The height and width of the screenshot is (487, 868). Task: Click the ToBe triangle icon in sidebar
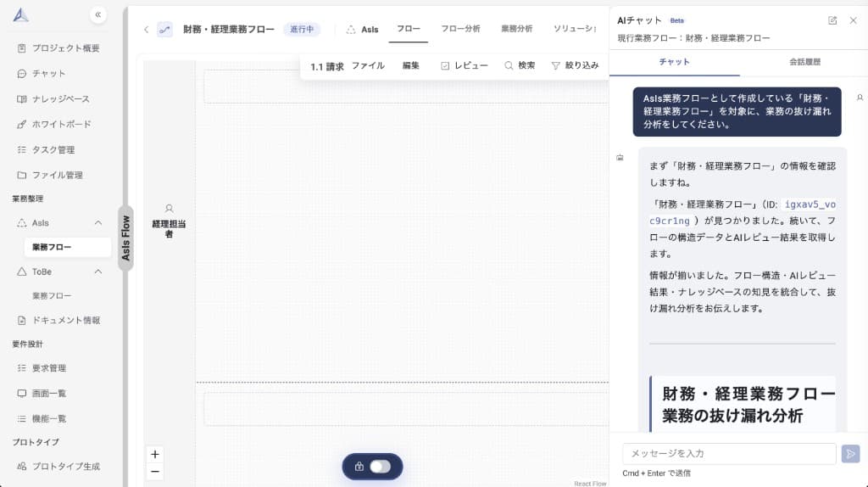point(21,271)
